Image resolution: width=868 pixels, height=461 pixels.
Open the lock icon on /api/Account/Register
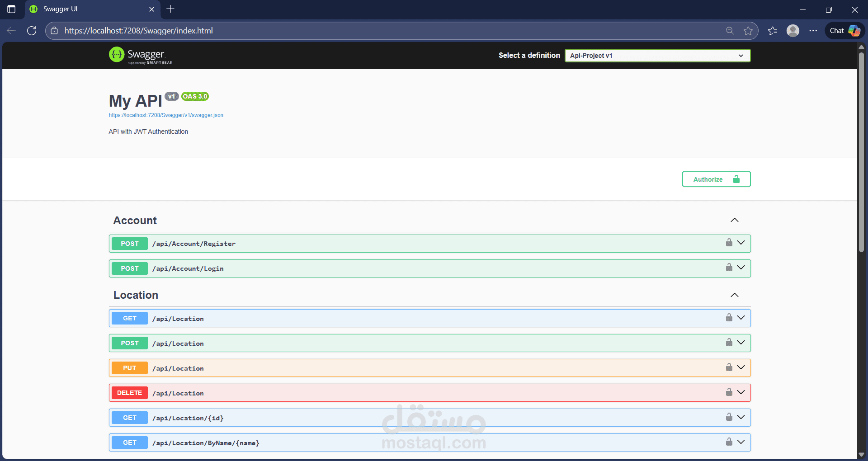tap(728, 242)
